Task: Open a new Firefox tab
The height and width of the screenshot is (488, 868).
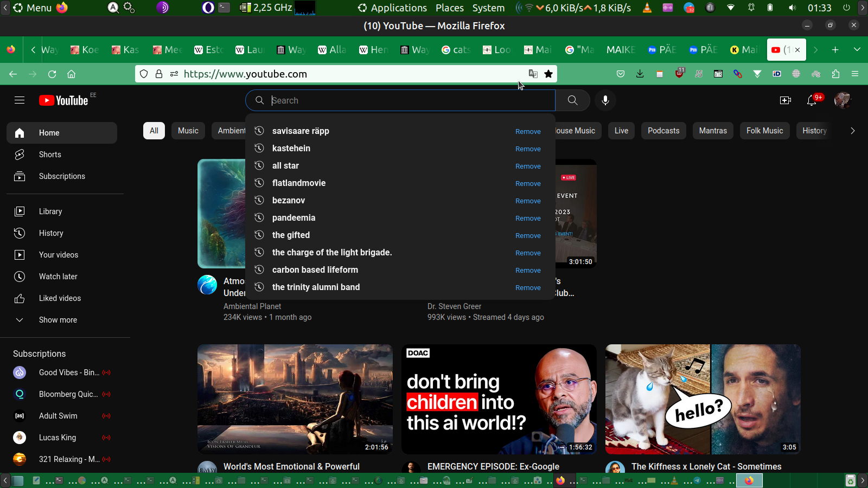Action: click(x=835, y=50)
